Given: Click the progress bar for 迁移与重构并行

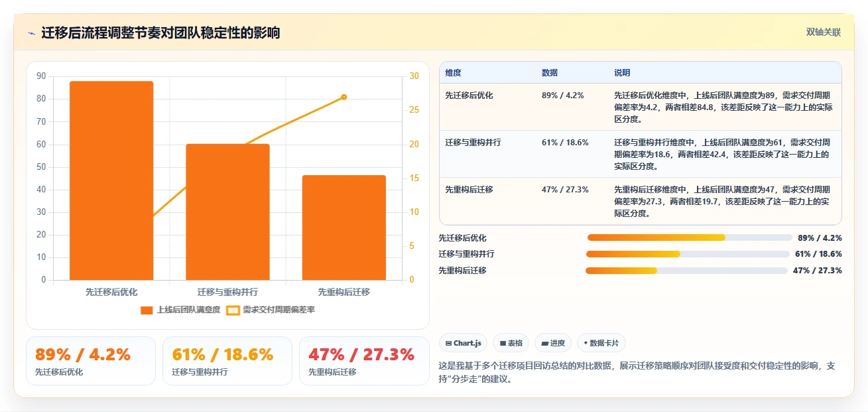Looking at the screenshot, I should coord(688,254).
